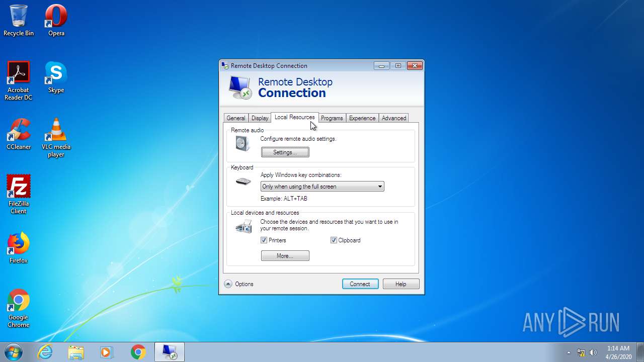
Task: Click the Firefox desktop shortcut
Action: pos(19,248)
